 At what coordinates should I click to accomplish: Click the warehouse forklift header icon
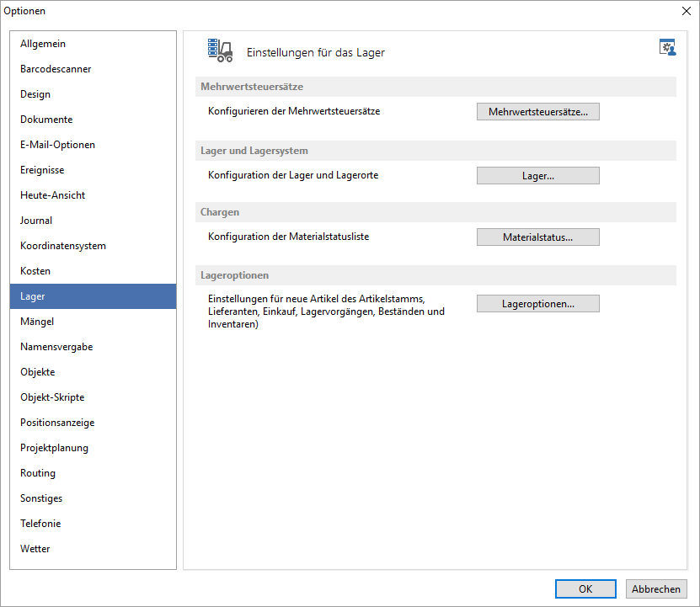[x=220, y=51]
